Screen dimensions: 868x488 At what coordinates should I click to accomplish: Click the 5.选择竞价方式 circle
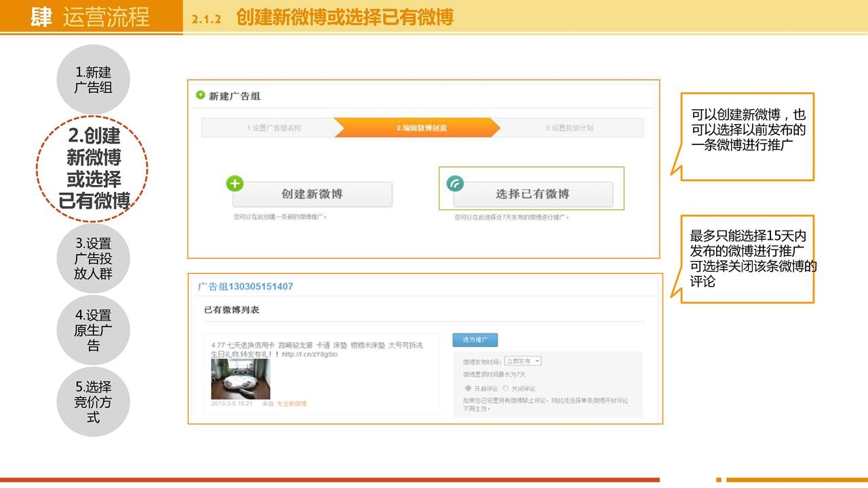click(x=94, y=402)
